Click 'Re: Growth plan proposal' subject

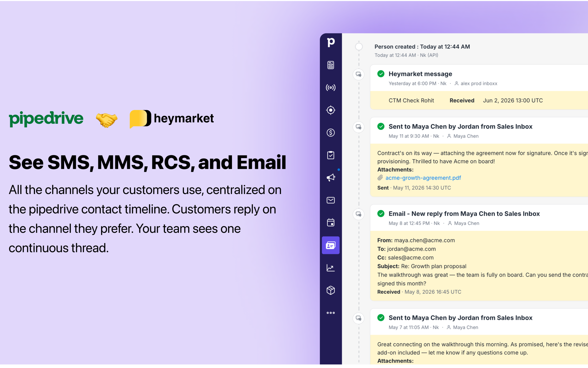click(434, 266)
